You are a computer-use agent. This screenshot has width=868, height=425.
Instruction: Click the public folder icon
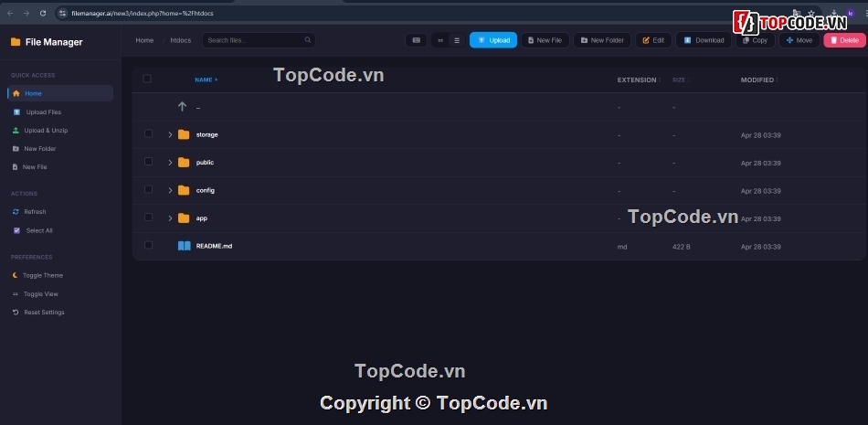184,163
